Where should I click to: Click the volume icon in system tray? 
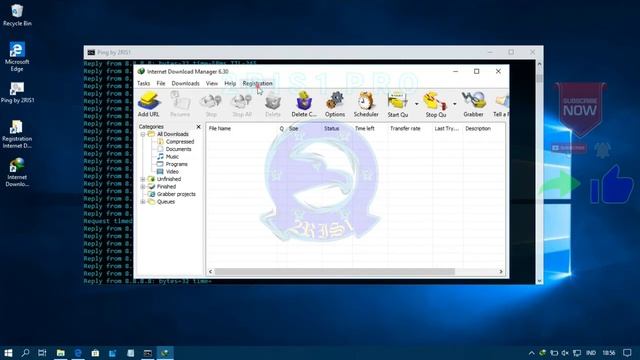point(565,353)
